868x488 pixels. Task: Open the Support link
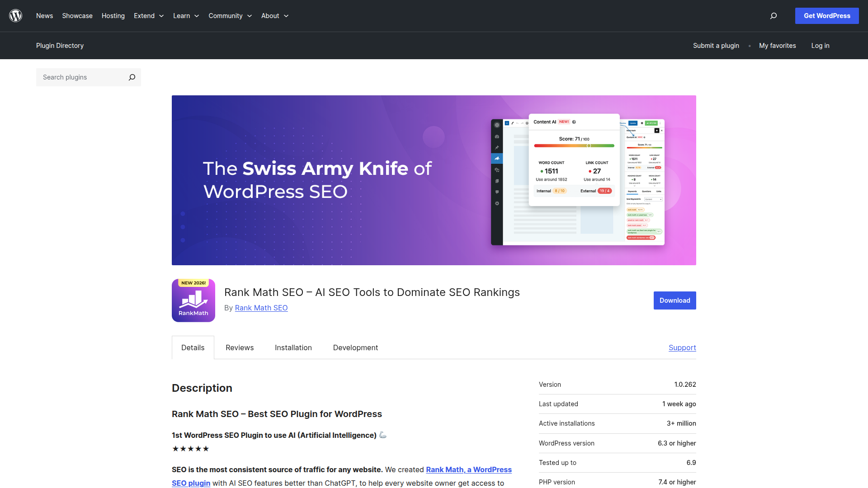click(x=682, y=347)
